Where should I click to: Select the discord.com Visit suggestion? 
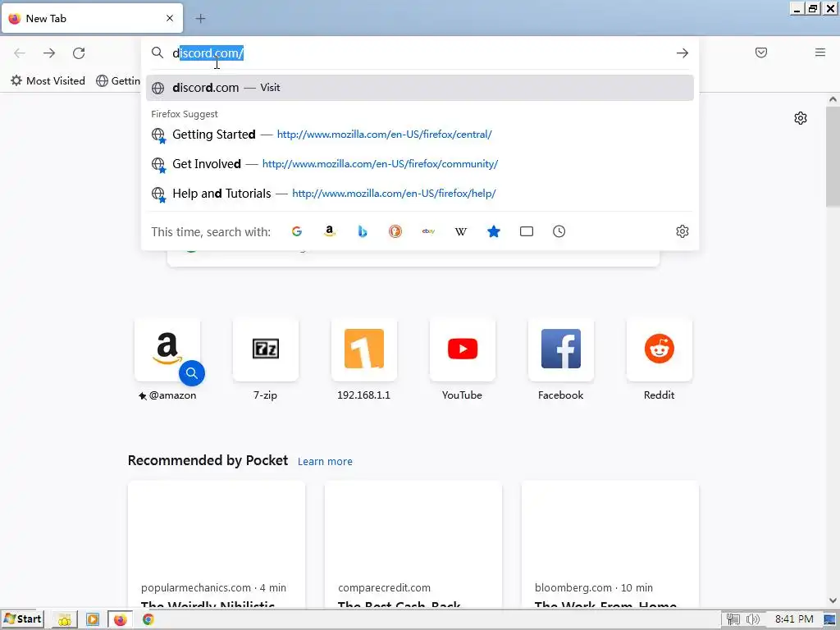coord(419,88)
